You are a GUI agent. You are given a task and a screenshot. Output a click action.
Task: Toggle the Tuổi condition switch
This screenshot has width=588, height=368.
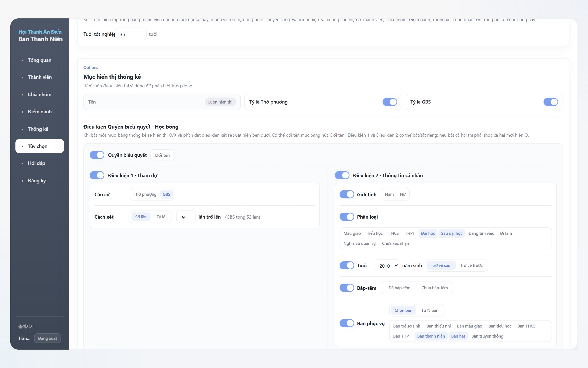tap(347, 265)
